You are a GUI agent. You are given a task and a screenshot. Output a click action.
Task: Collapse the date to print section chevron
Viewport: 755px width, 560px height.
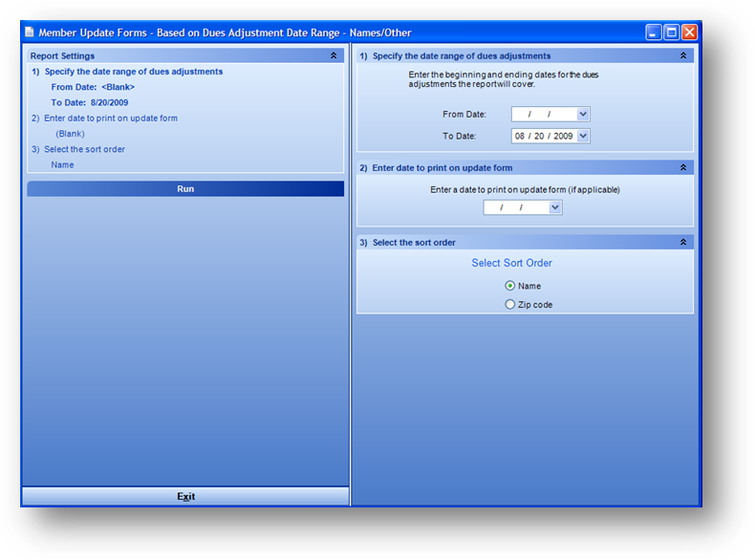(683, 168)
